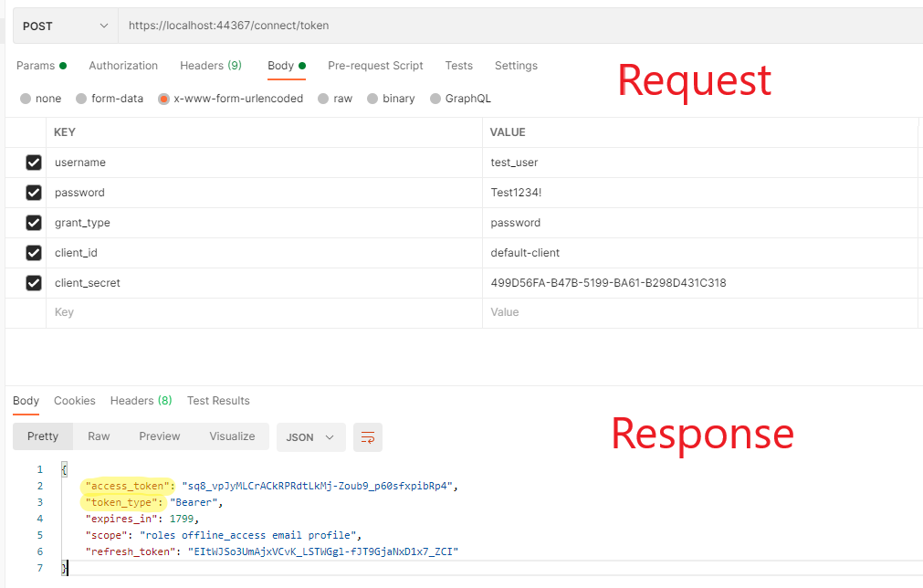This screenshot has height=588, width=923.
Task: Open the HTTP method POST dropdown
Action: [x=65, y=26]
